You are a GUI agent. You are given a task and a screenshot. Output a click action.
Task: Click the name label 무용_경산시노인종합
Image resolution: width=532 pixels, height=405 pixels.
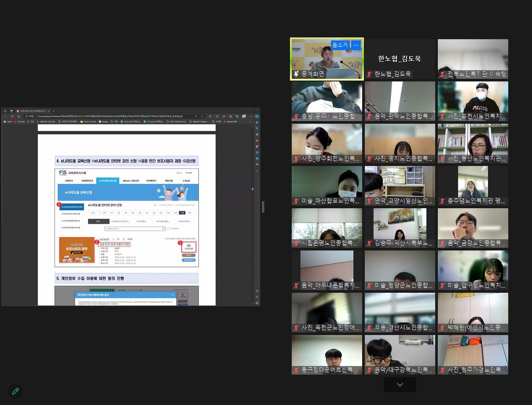(x=404, y=328)
